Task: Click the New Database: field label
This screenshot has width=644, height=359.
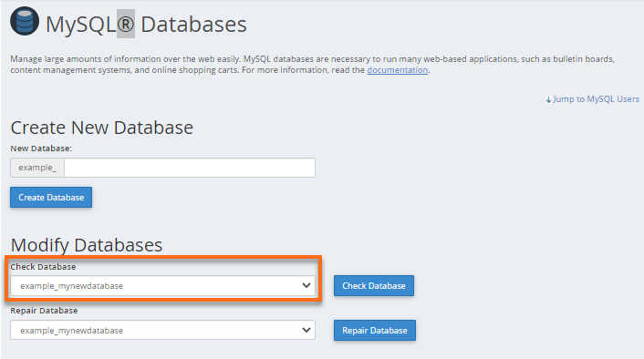Action: click(41, 149)
